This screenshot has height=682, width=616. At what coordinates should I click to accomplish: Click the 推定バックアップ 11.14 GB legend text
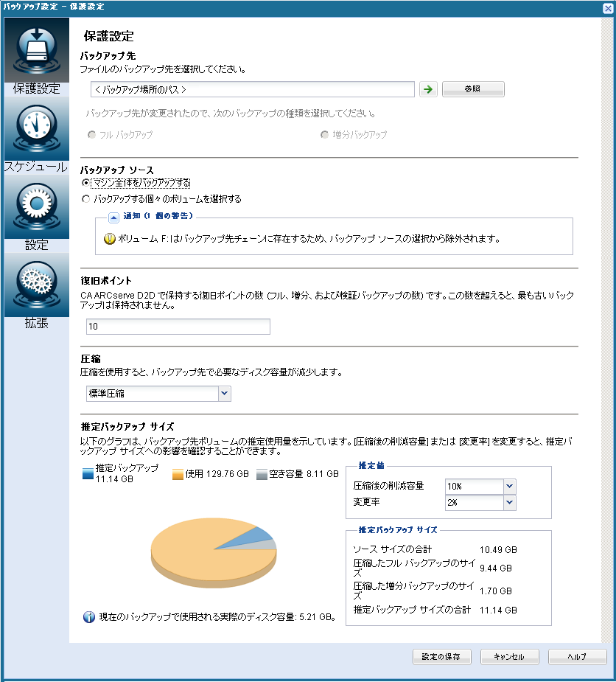pyautogui.click(x=127, y=473)
